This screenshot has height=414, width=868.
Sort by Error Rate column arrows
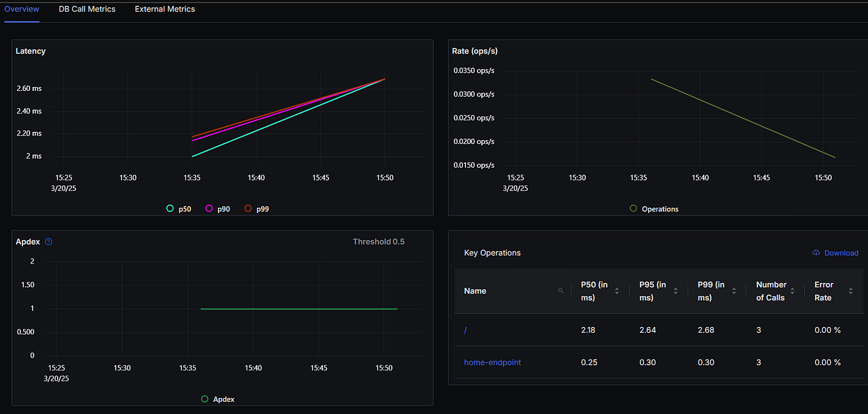(851, 291)
